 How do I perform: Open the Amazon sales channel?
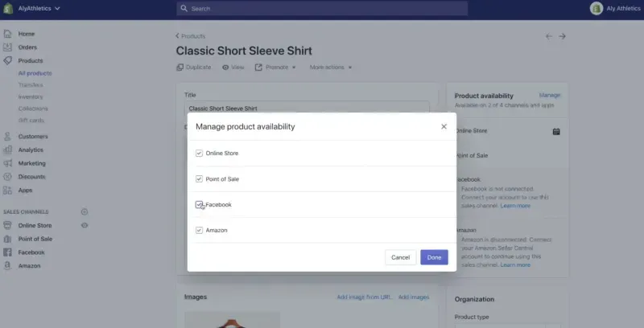pos(29,265)
